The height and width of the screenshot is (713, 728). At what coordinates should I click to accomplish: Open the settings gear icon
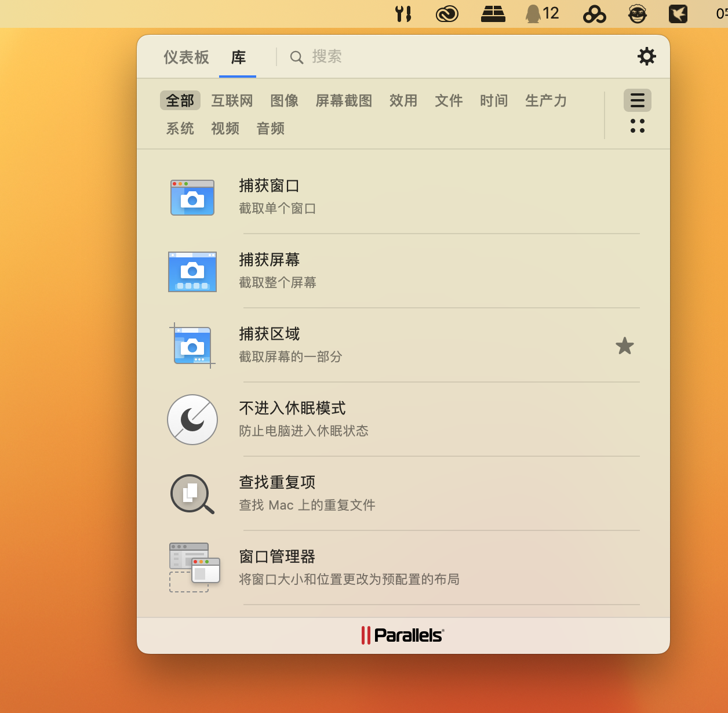click(647, 56)
